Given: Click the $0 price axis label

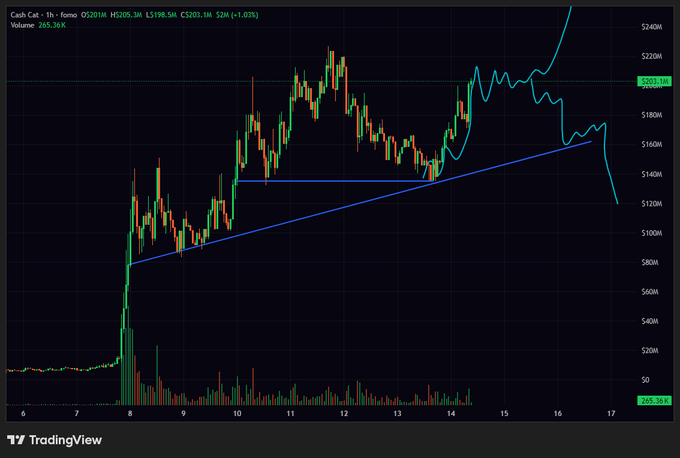Looking at the screenshot, I should pyautogui.click(x=645, y=380).
